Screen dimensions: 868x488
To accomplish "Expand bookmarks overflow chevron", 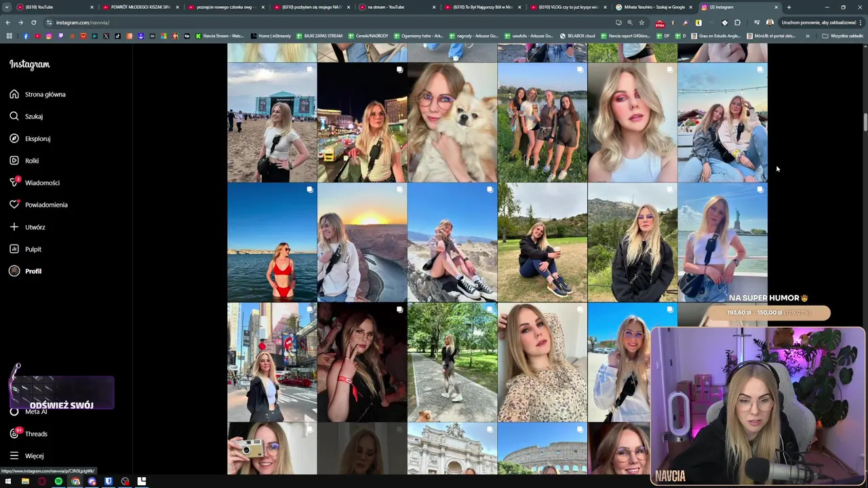I will [x=808, y=36].
